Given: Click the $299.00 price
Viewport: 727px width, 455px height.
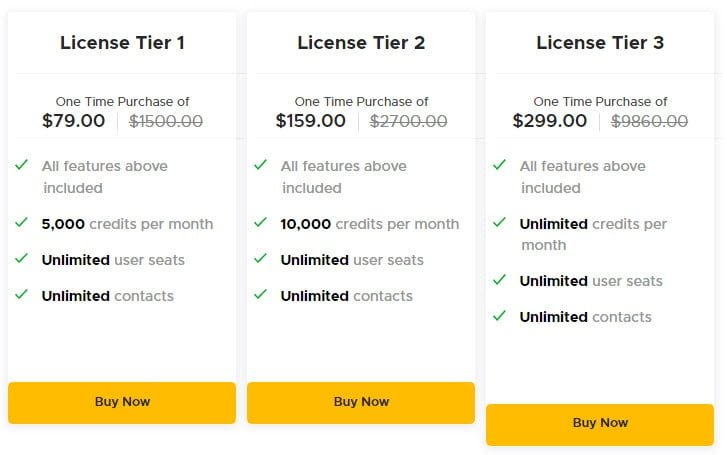Looking at the screenshot, I should [x=550, y=121].
